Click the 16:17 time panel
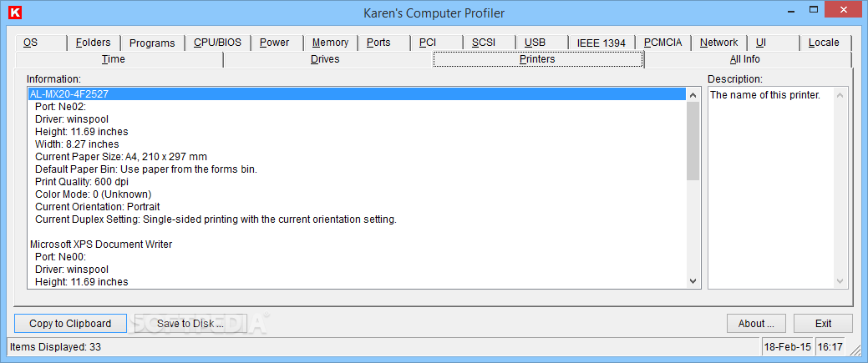868x363 pixels. [830, 347]
